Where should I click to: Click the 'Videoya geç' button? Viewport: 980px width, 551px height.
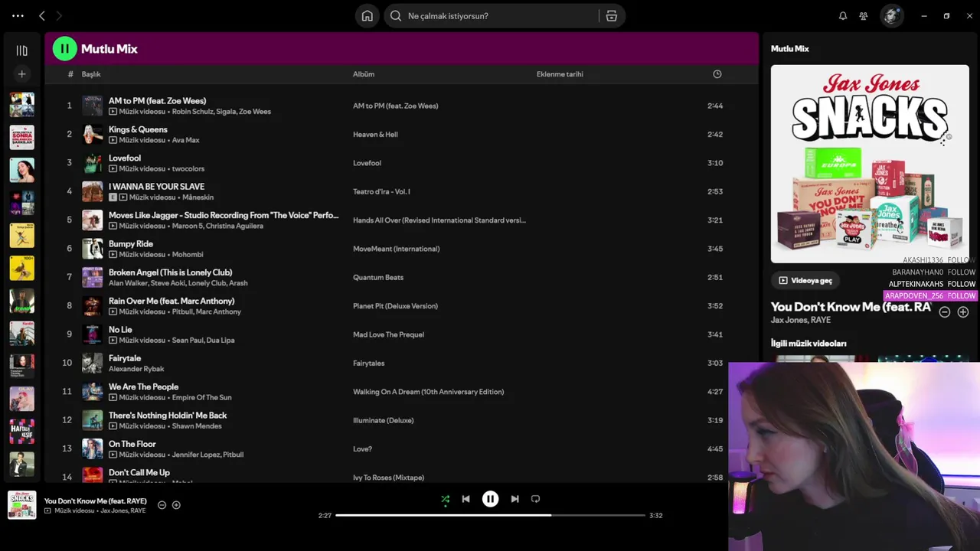805,281
